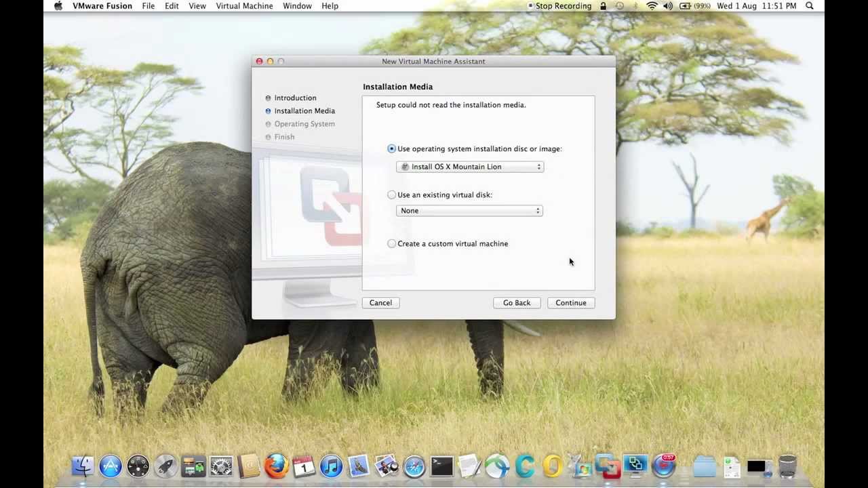Click the VMware Fusion dock icon
868x488 pixels.
(x=608, y=466)
